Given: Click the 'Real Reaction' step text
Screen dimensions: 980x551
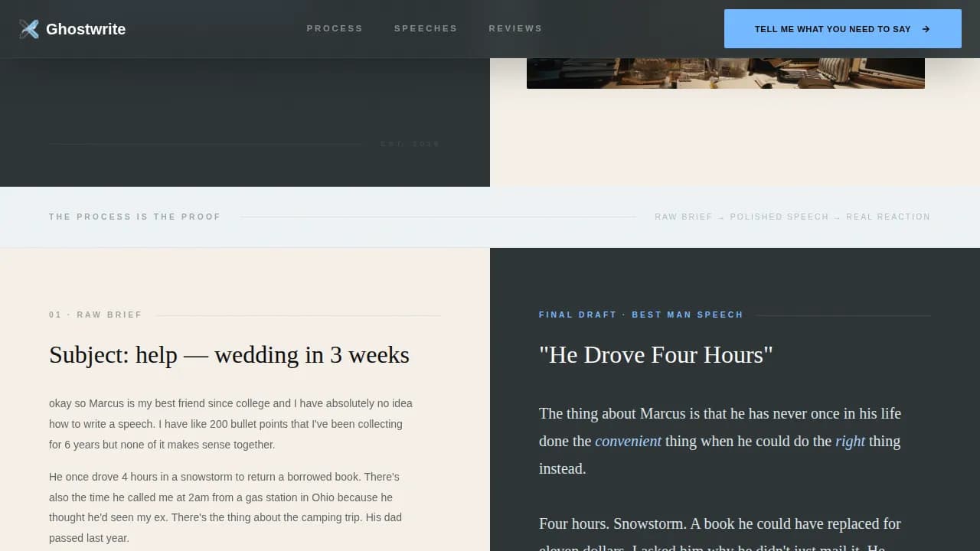Looking at the screenshot, I should [888, 217].
